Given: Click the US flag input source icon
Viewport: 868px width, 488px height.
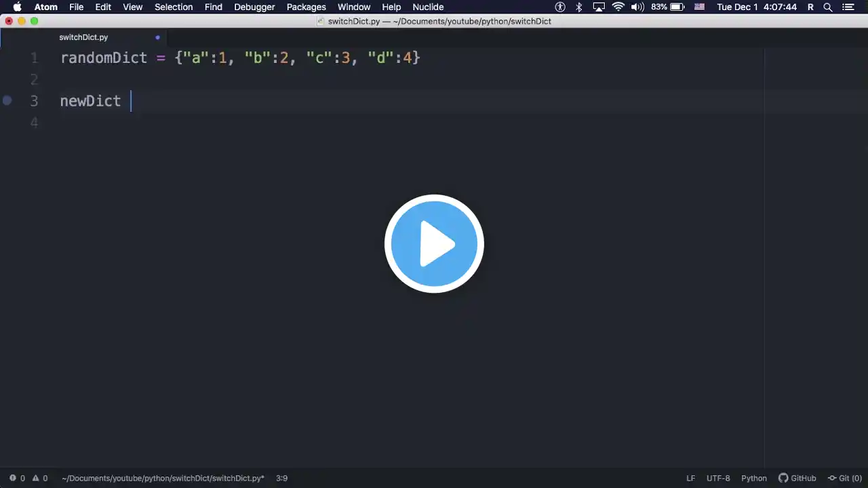Looking at the screenshot, I should point(700,7).
